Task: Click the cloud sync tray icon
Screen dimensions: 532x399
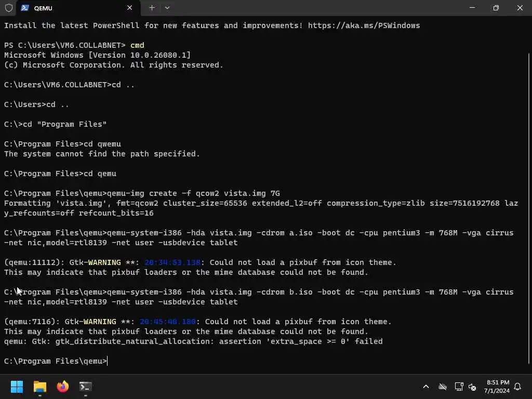Action: pos(443,387)
